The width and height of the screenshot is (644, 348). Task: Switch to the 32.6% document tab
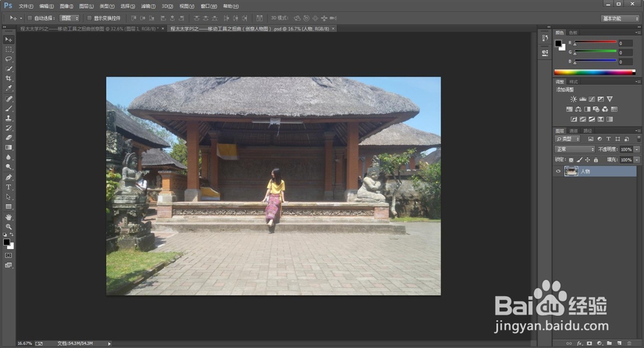coord(90,29)
